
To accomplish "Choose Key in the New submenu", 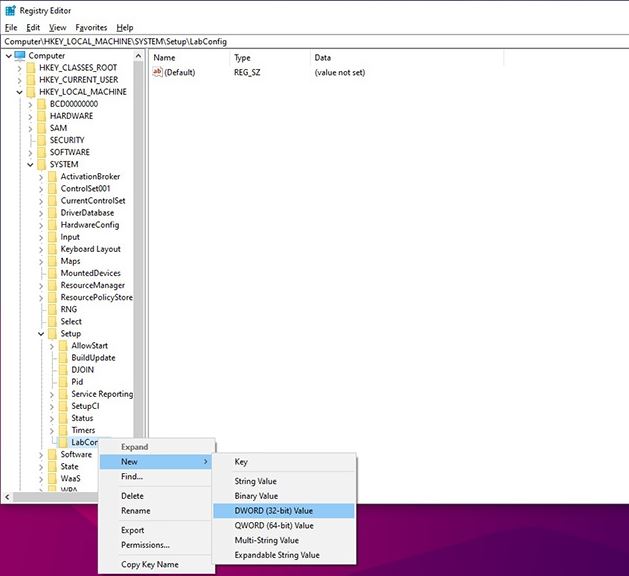I will coord(284,462).
